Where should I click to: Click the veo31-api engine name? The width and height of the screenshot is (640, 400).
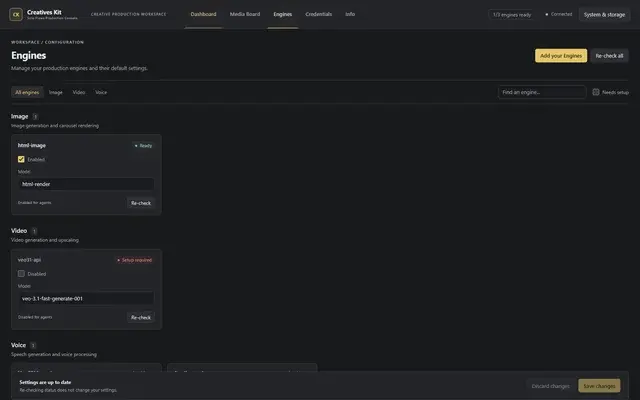29,260
